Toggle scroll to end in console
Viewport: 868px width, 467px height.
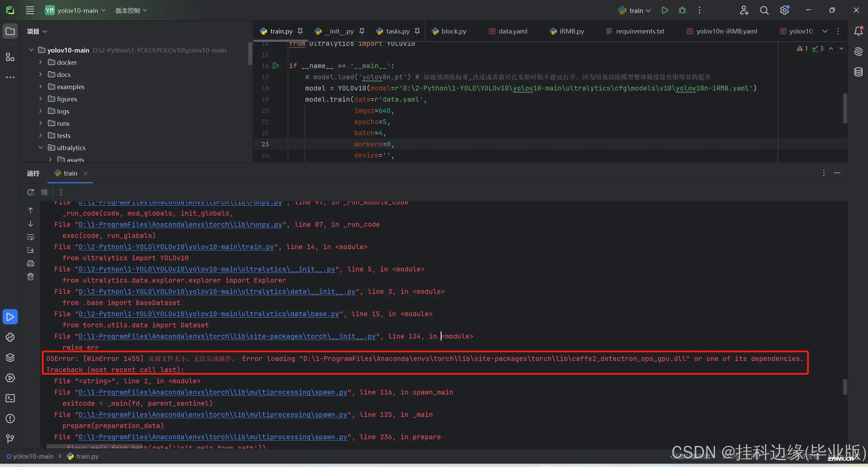click(x=31, y=250)
